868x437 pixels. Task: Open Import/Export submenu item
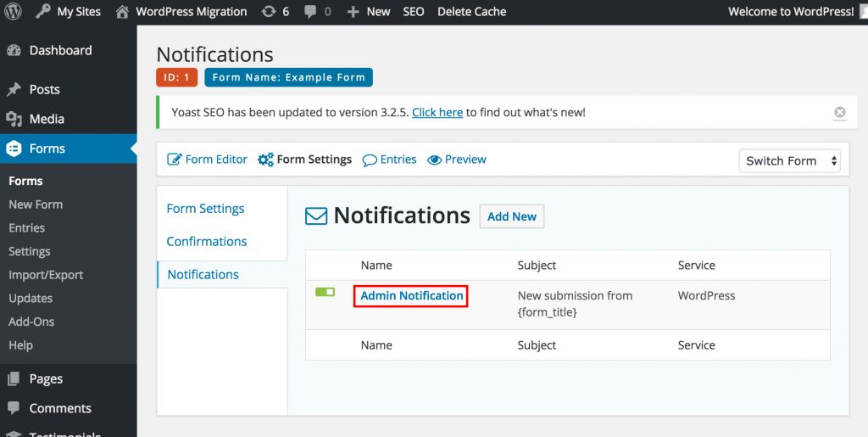pos(46,275)
